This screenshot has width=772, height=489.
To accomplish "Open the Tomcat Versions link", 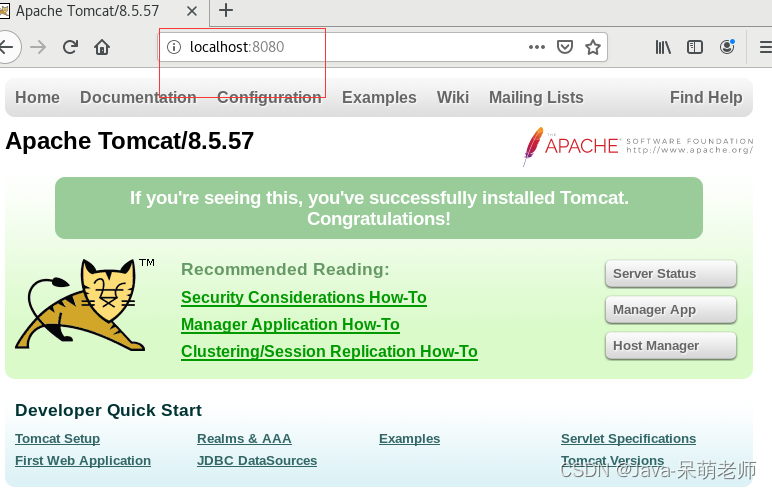I will [612, 460].
